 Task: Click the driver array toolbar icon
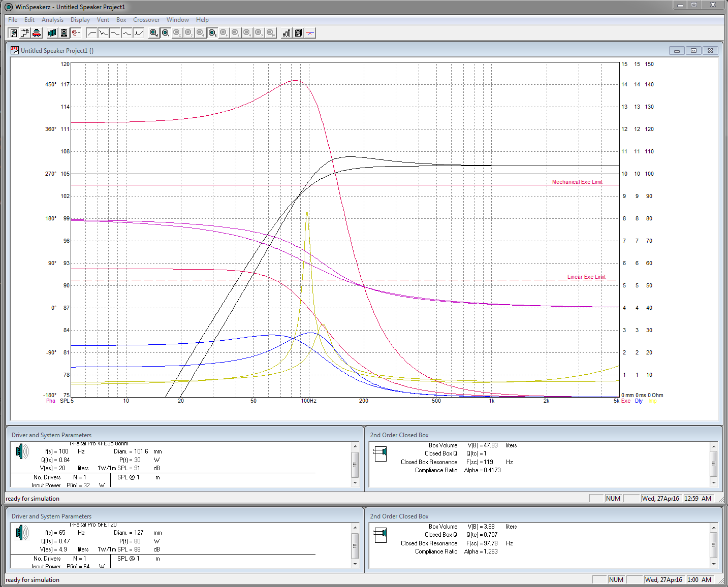coord(52,33)
